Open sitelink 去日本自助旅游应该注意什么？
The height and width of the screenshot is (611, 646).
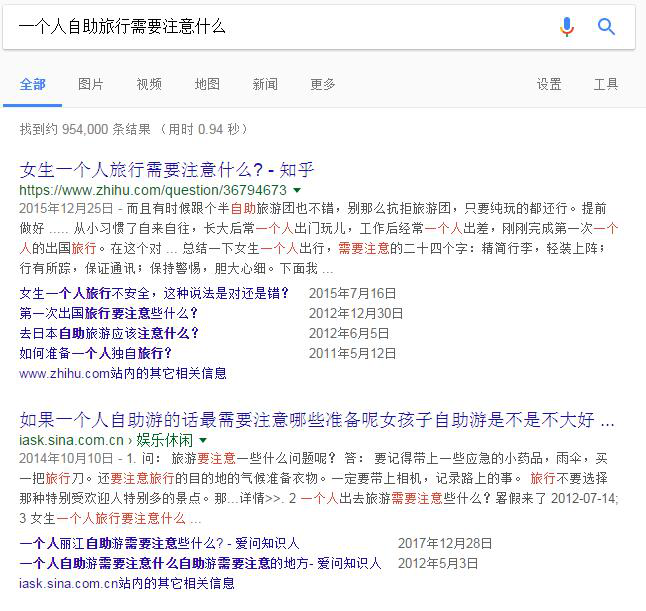pyautogui.click(x=109, y=333)
